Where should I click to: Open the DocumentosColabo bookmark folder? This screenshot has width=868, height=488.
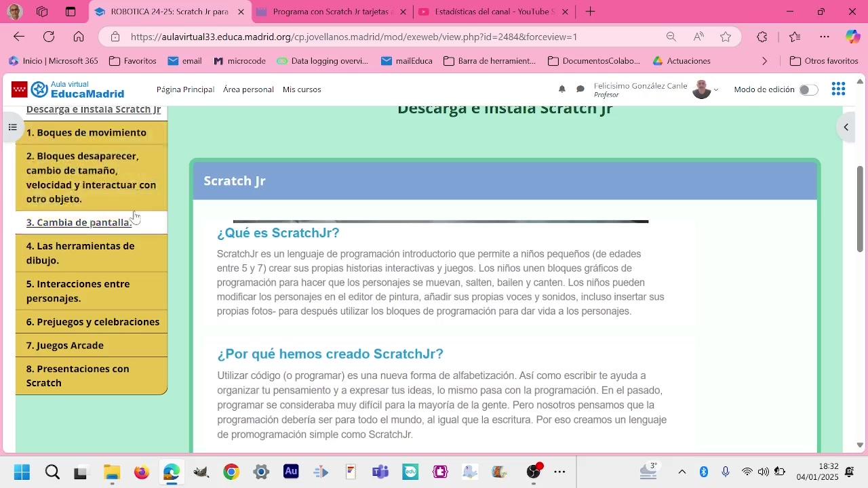point(594,61)
